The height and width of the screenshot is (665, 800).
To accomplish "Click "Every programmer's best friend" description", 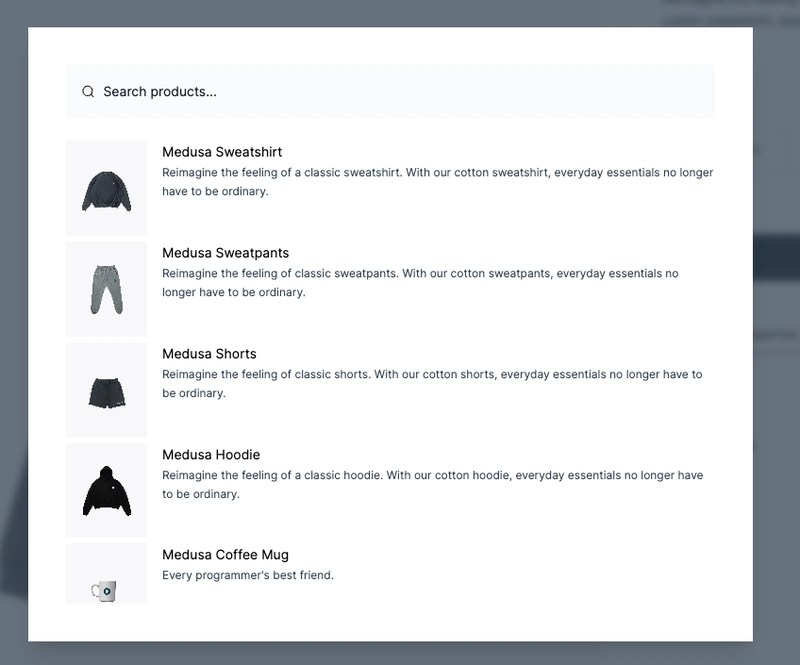I will click(247, 575).
